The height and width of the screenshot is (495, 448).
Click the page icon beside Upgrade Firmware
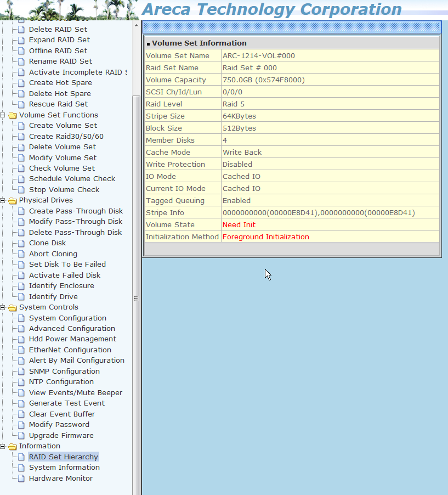tap(21, 436)
